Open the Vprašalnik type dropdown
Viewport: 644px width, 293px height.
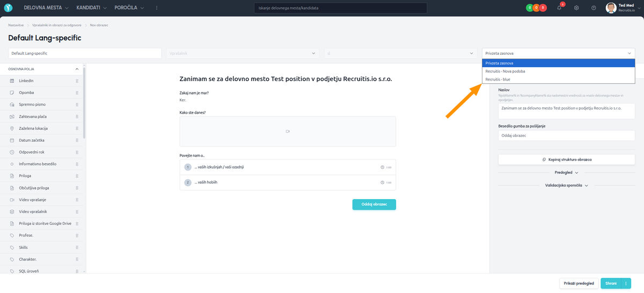click(242, 53)
